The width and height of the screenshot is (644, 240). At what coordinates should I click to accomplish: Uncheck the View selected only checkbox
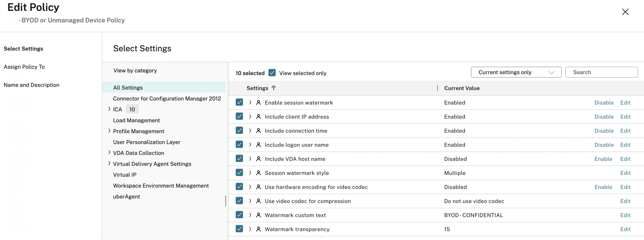coord(272,73)
